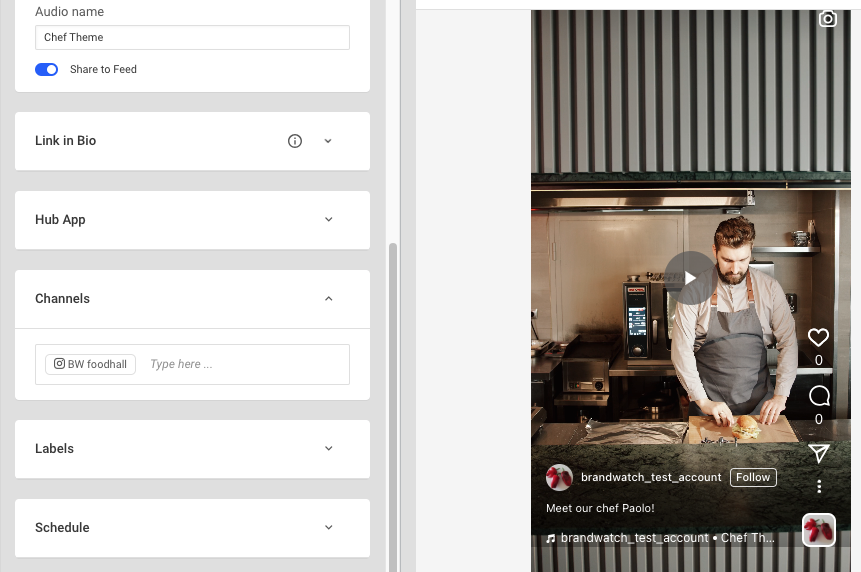Click the Channels heading
The width and height of the screenshot is (861, 572).
[x=62, y=299]
